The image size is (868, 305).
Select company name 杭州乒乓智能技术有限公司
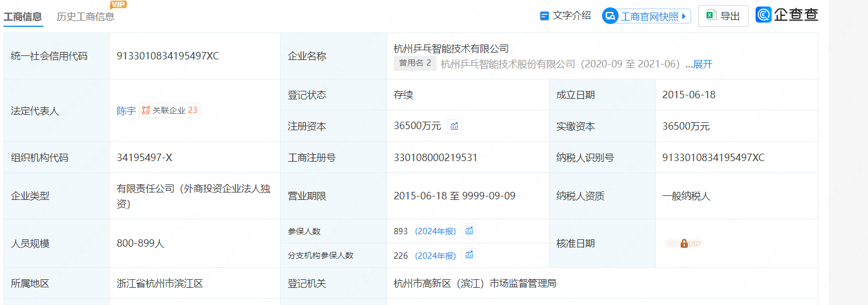tap(451, 49)
